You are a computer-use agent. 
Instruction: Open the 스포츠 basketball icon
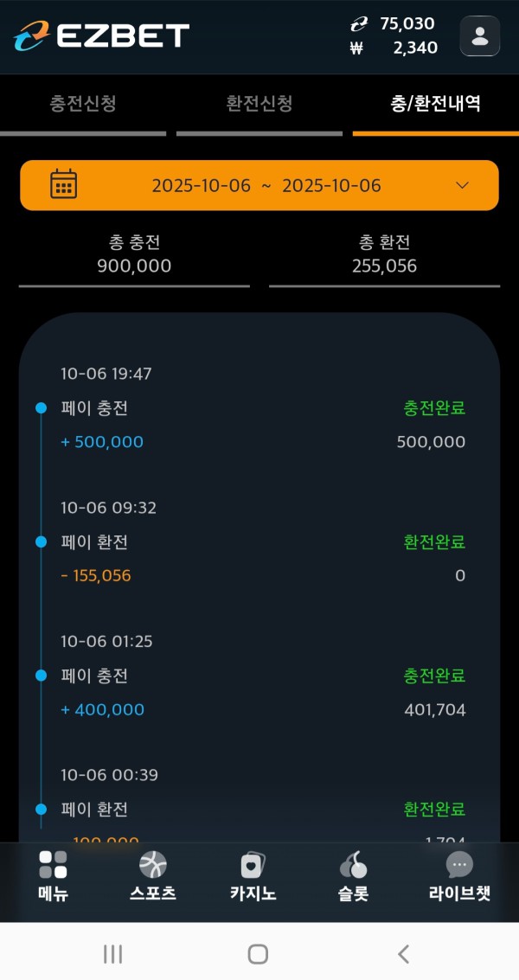coord(152,865)
